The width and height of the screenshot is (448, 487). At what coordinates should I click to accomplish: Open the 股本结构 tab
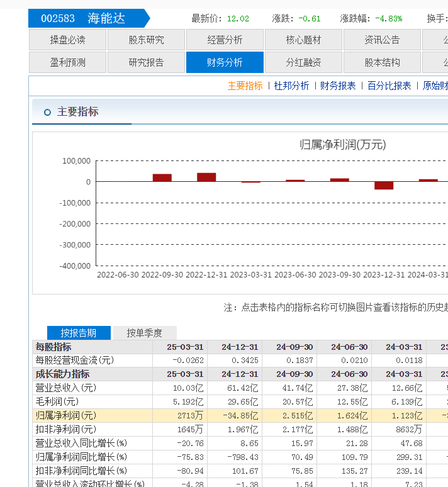point(382,62)
